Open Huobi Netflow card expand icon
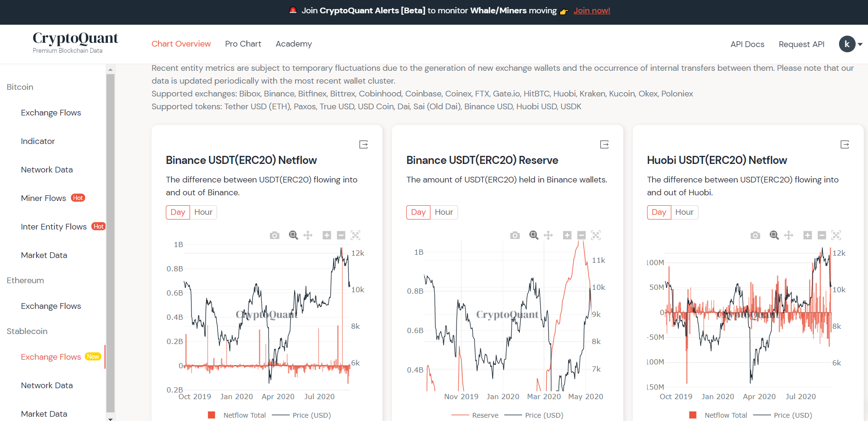868x421 pixels. click(845, 144)
